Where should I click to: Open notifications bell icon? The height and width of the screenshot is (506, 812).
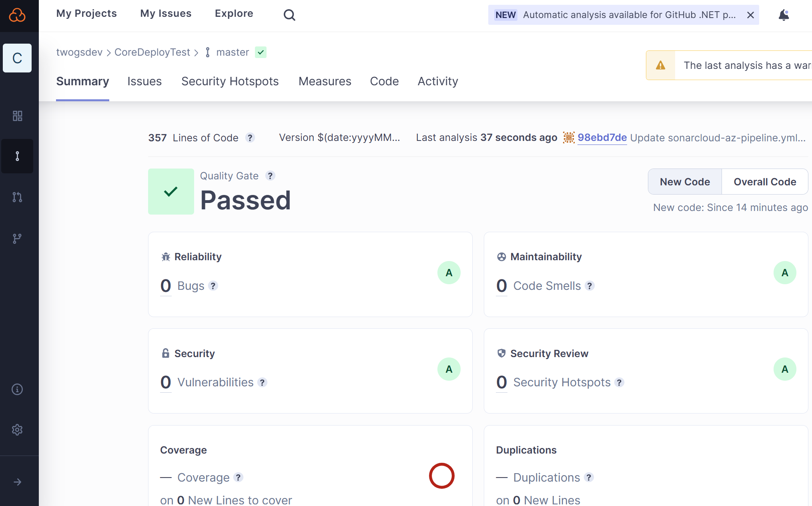783,15
